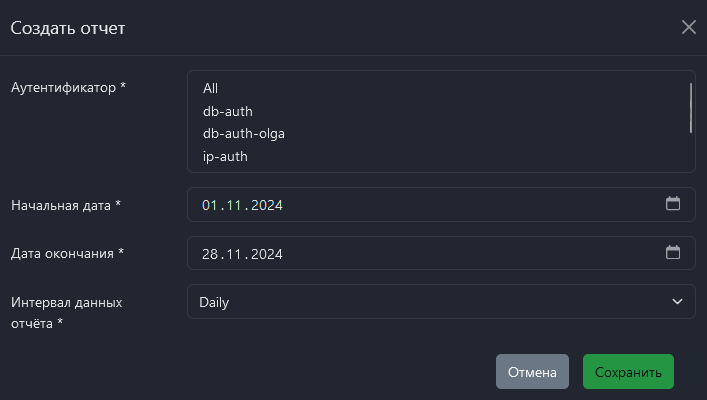This screenshot has height=400, width=707.
Task: Click the authenticator list scrollbar
Action: tap(691, 108)
